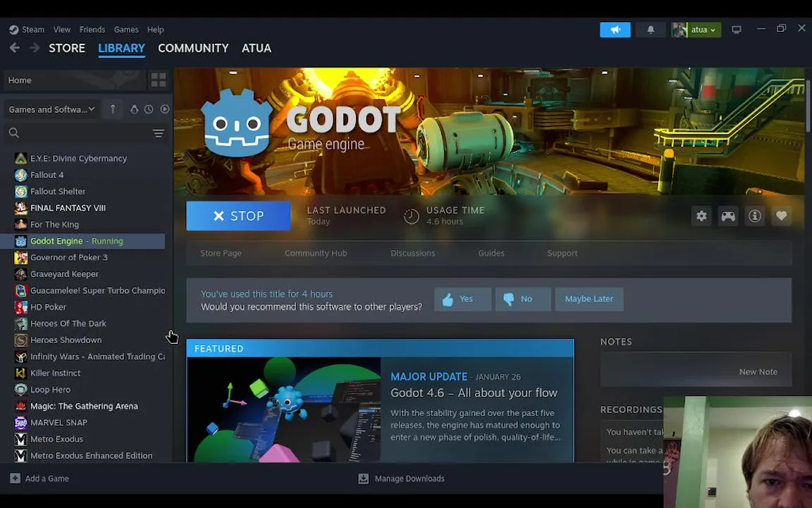
Task: Click the main page vertical scrollbar
Action: point(808,107)
